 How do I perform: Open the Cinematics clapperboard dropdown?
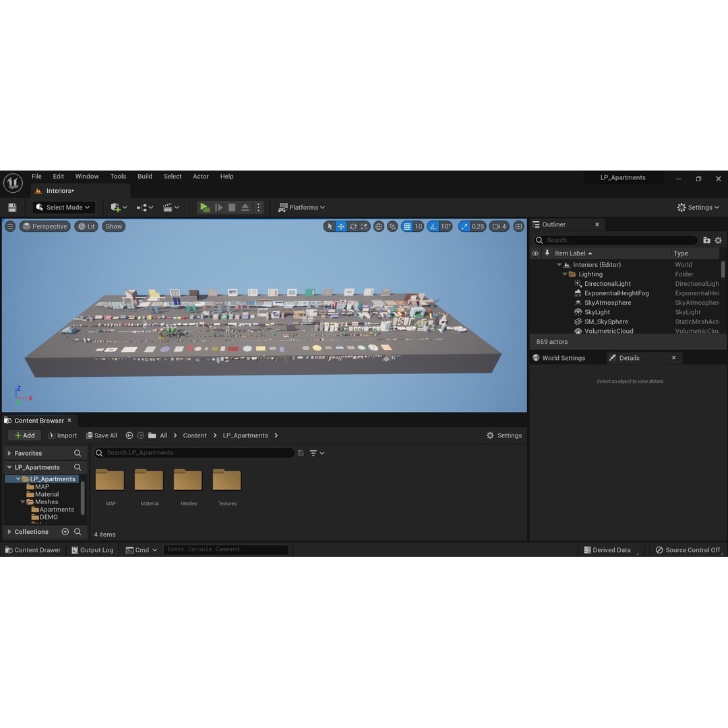(171, 208)
